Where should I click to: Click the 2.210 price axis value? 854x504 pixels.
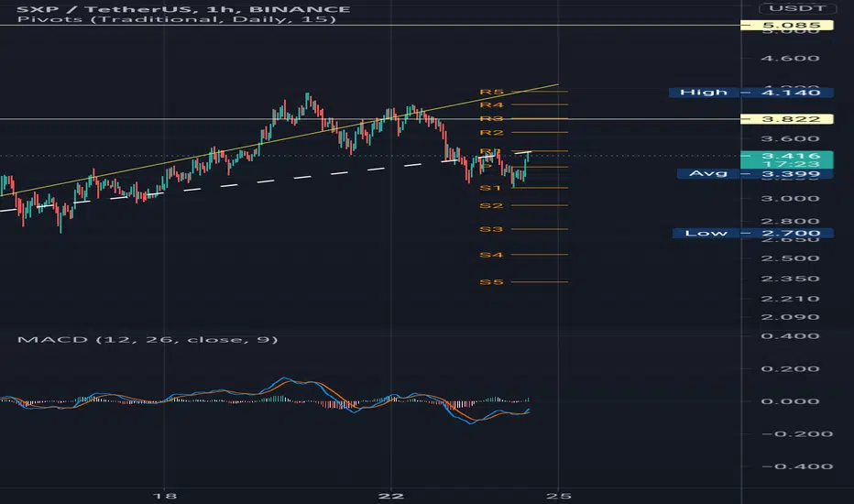coord(790,299)
